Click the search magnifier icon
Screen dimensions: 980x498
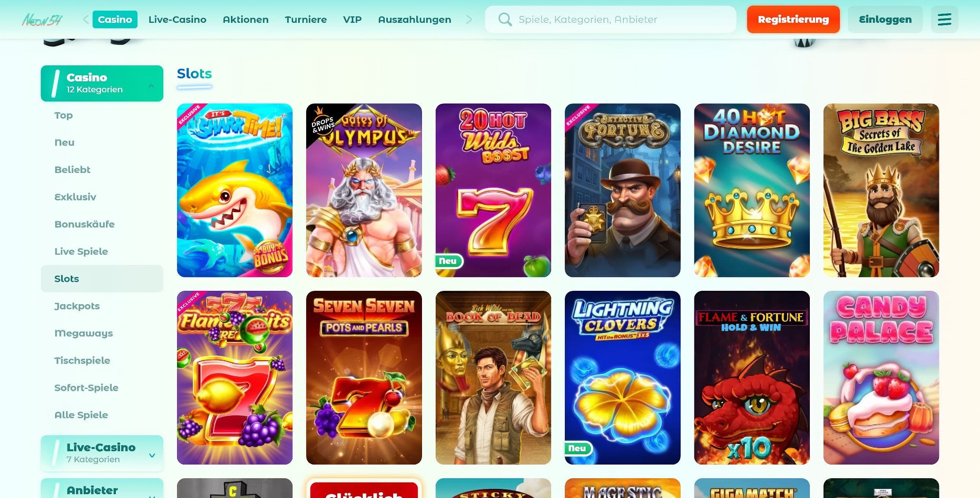tap(505, 19)
